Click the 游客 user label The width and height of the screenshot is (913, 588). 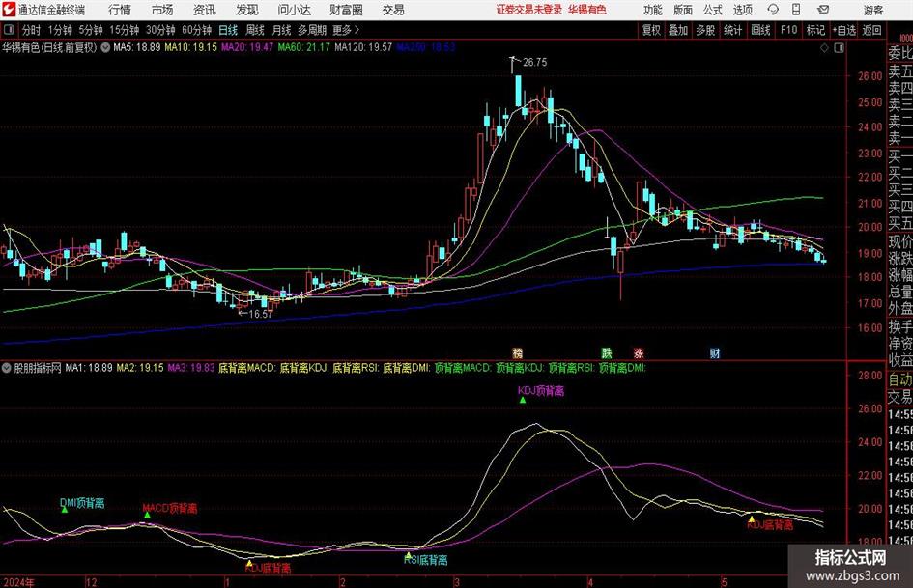(x=872, y=10)
